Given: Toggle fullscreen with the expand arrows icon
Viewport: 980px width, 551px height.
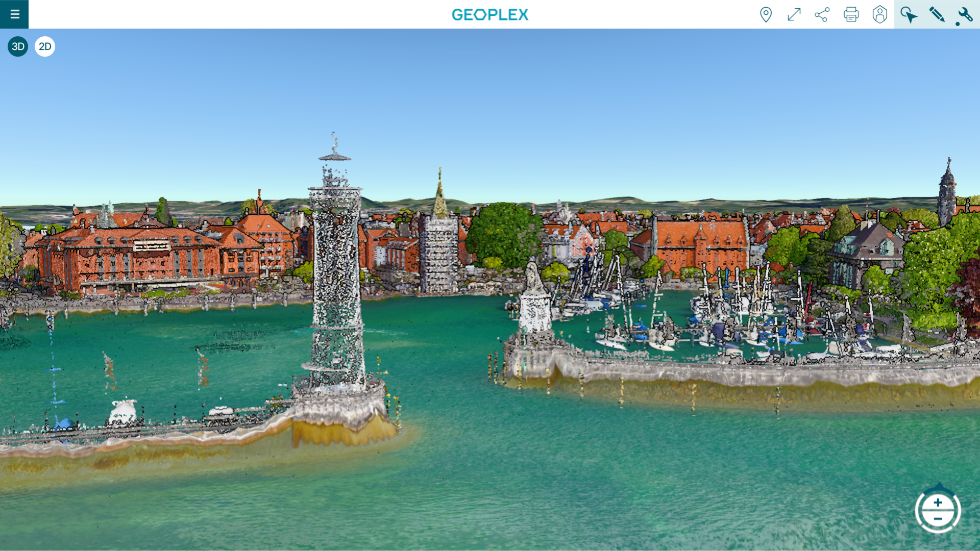Looking at the screenshot, I should pyautogui.click(x=794, y=14).
